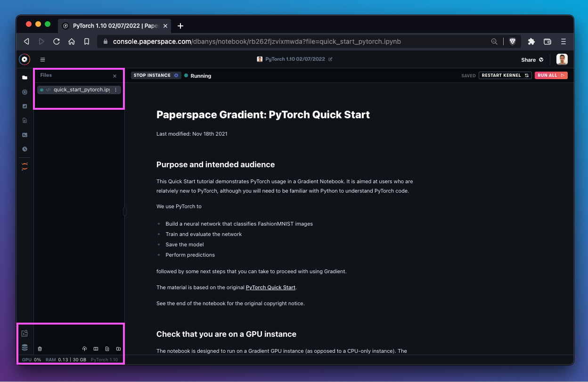This screenshot has width=588, height=382.
Task: Open the user avatar profile menu
Action: (x=562, y=59)
